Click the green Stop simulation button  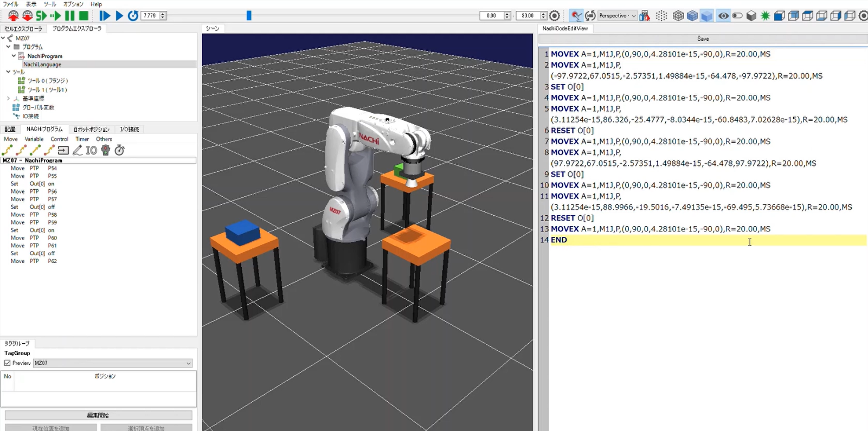coord(83,16)
